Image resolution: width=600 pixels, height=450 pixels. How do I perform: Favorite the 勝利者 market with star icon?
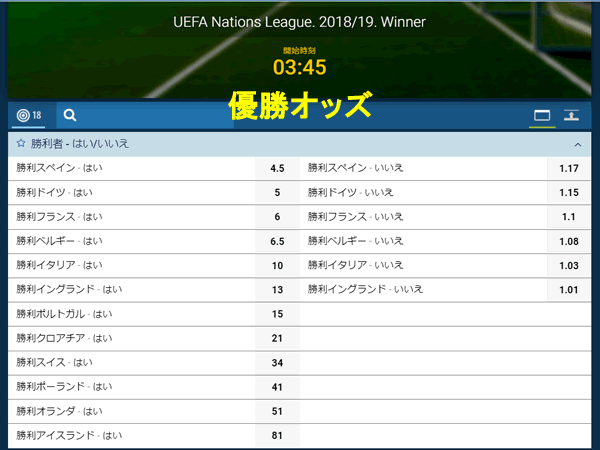pos(21,143)
